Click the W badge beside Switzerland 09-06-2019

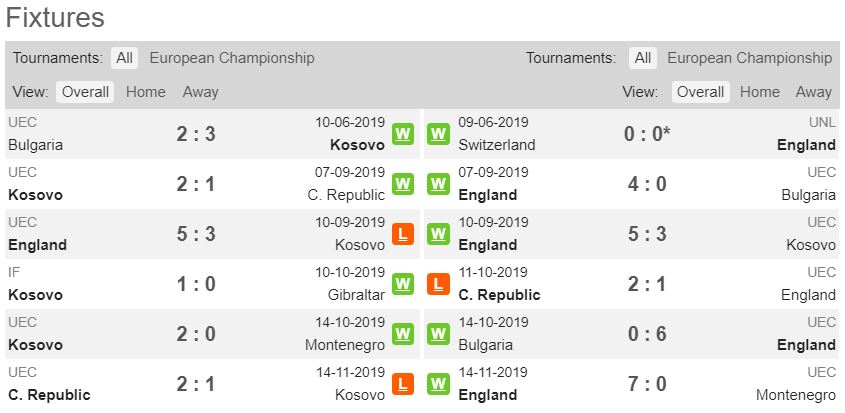[438, 134]
